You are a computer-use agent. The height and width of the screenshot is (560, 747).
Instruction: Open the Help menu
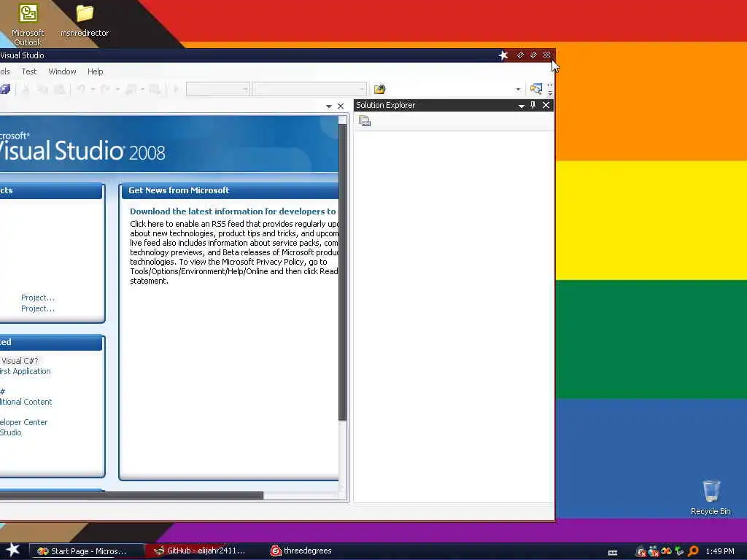(x=96, y=71)
